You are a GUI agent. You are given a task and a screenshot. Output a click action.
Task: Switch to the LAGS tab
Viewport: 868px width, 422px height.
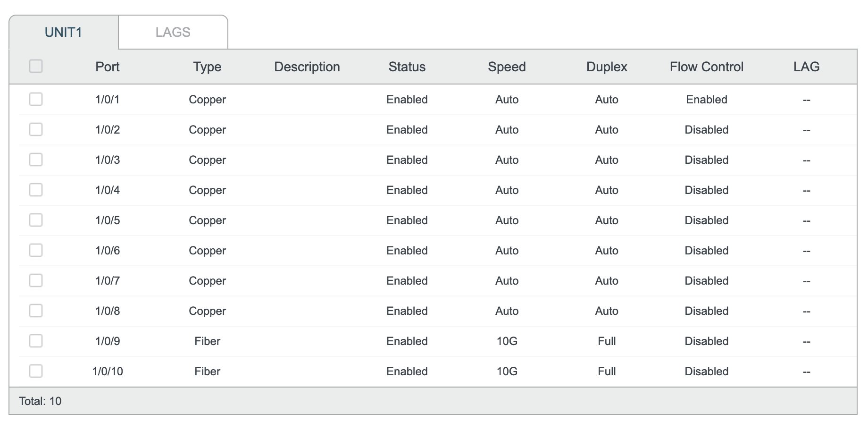(x=173, y=32)
